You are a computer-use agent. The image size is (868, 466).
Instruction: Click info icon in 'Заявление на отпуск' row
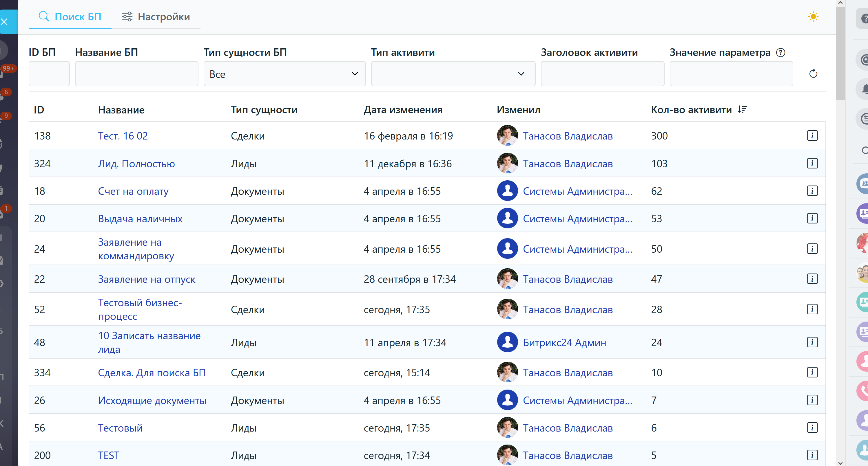812,279
